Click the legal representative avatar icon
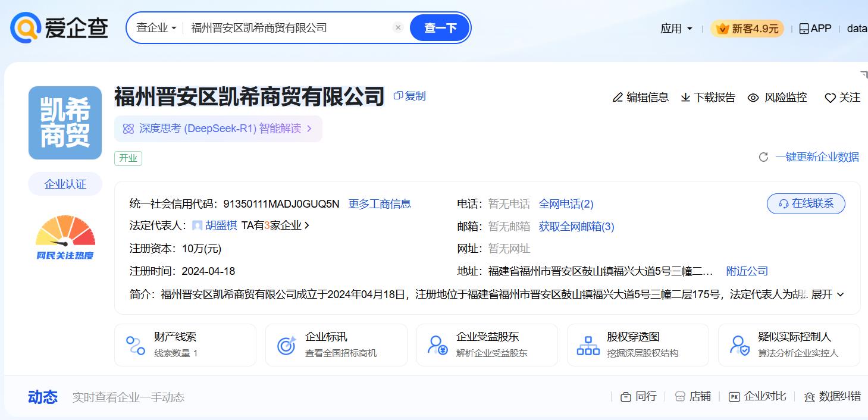868x420 pixels. 197,226
